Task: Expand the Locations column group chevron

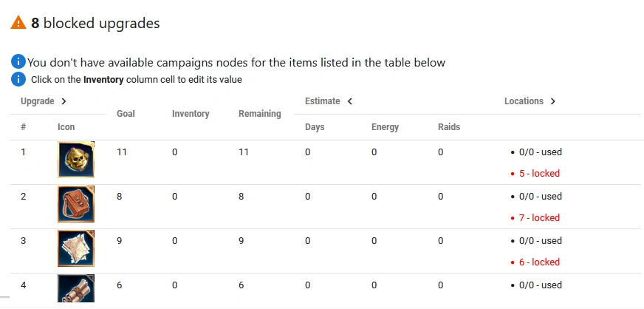Action: tap(553, 101)
